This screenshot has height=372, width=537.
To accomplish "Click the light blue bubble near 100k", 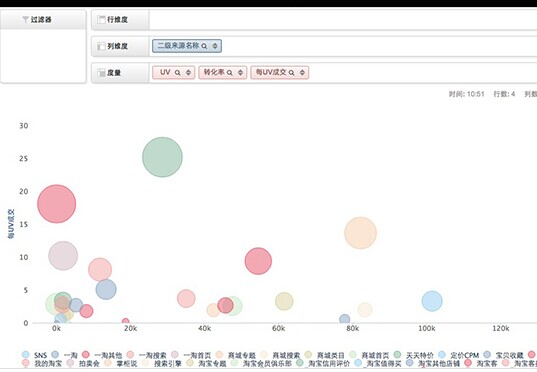I will pos(432,301).
